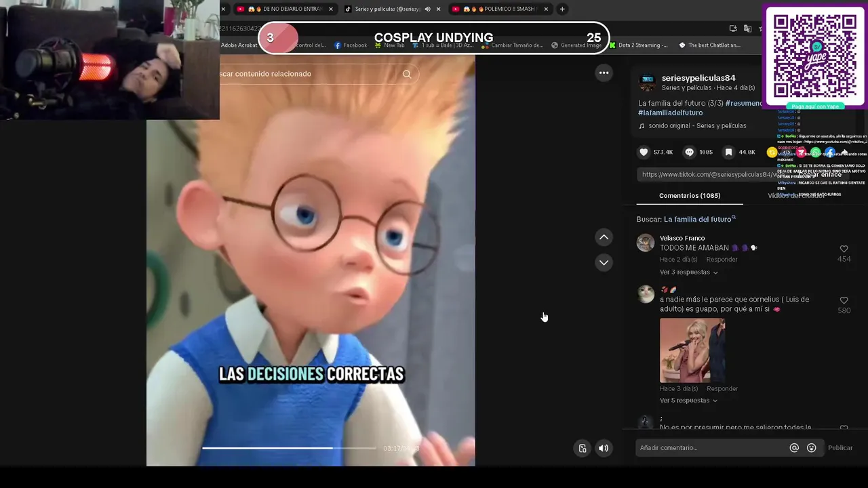This screenshot has width=868, height=488.
Task: Click install app icon in address bar
Action: pos(733,28)
